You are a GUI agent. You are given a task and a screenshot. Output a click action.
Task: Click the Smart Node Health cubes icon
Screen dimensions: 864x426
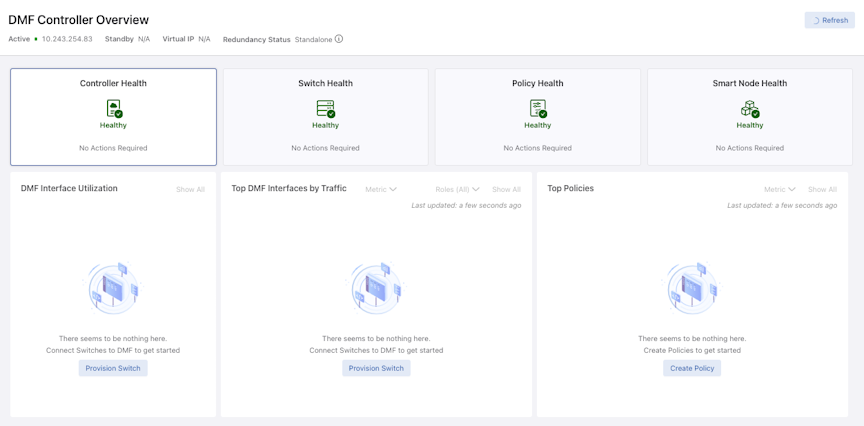point(750,109)
